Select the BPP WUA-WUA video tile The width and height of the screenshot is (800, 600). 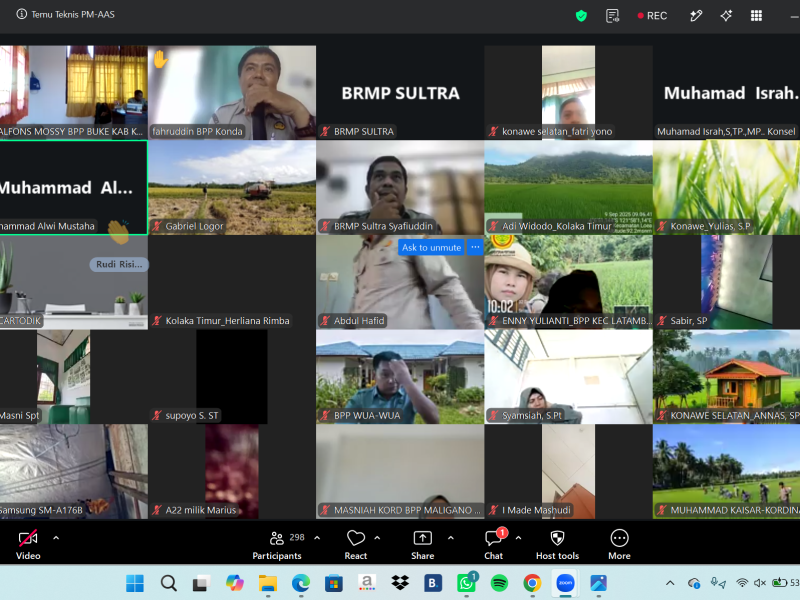click(400, 377)
